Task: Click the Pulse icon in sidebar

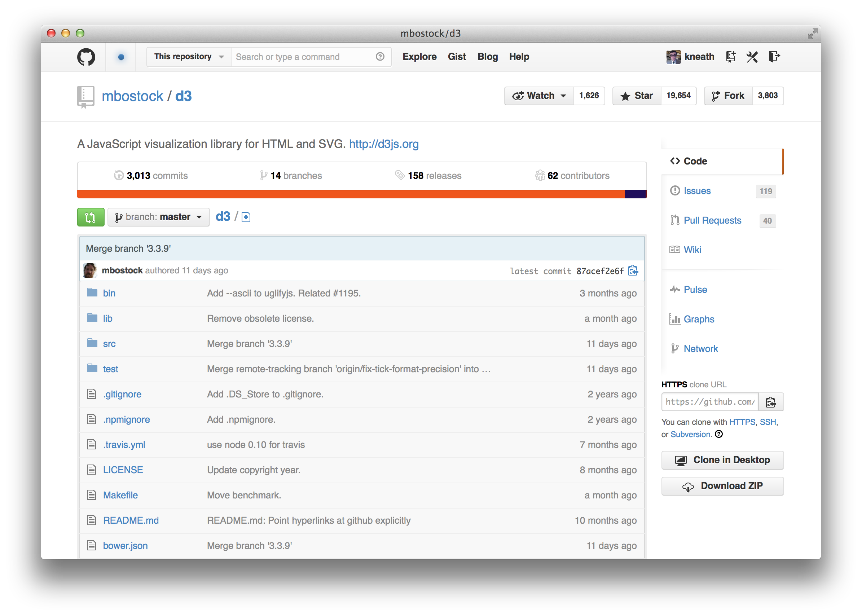Action: coord(675,289)
